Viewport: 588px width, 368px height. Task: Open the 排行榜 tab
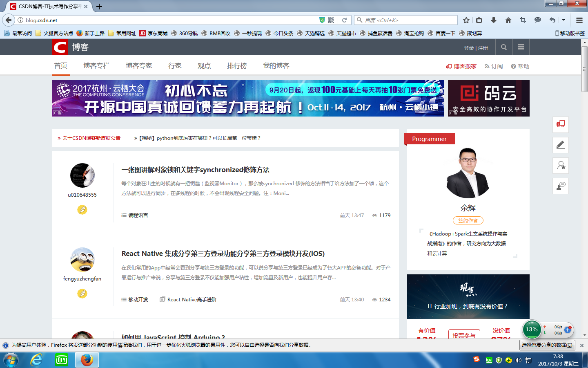click(237, 66)
